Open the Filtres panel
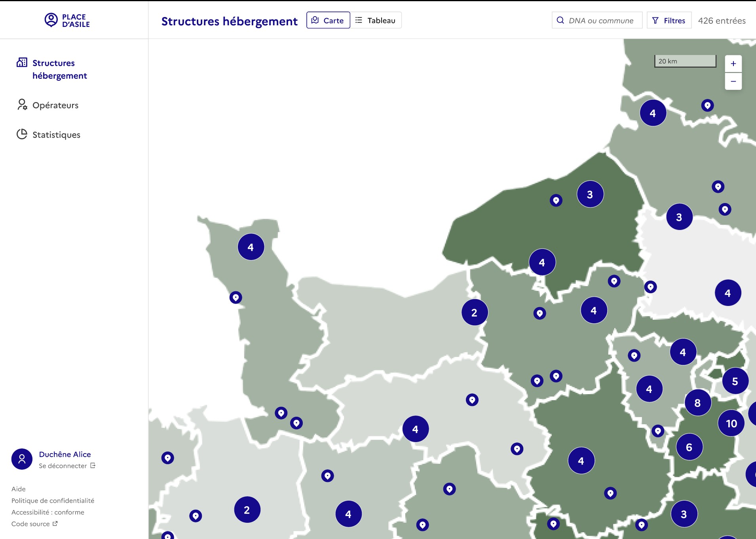 669,21
